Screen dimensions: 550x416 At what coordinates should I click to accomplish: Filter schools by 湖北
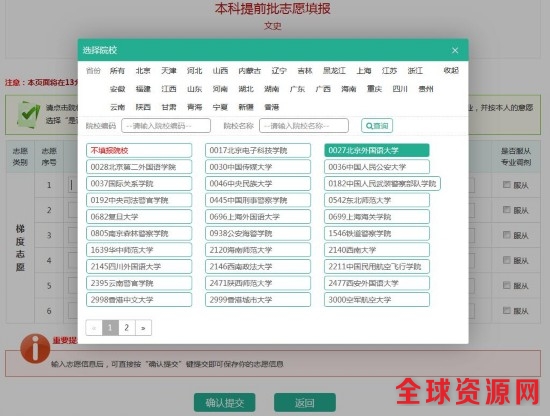(246, 89)
